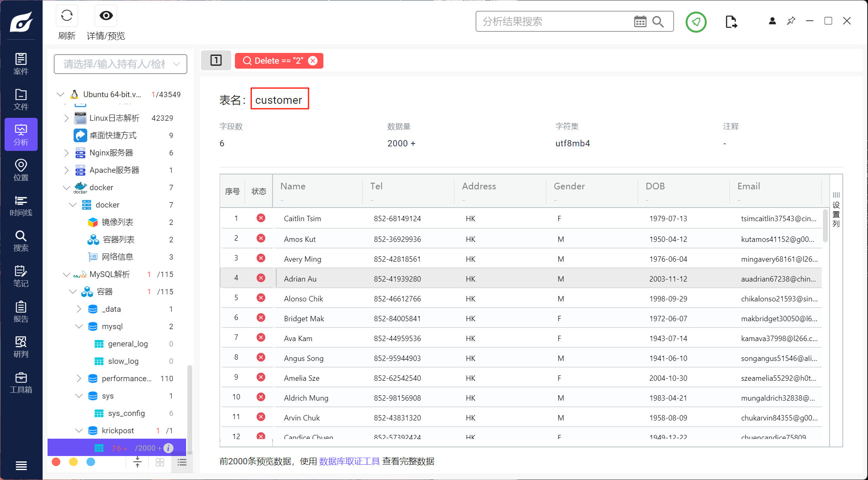
Task: Switch to list view in tree panel
Action: coord(182,462)
